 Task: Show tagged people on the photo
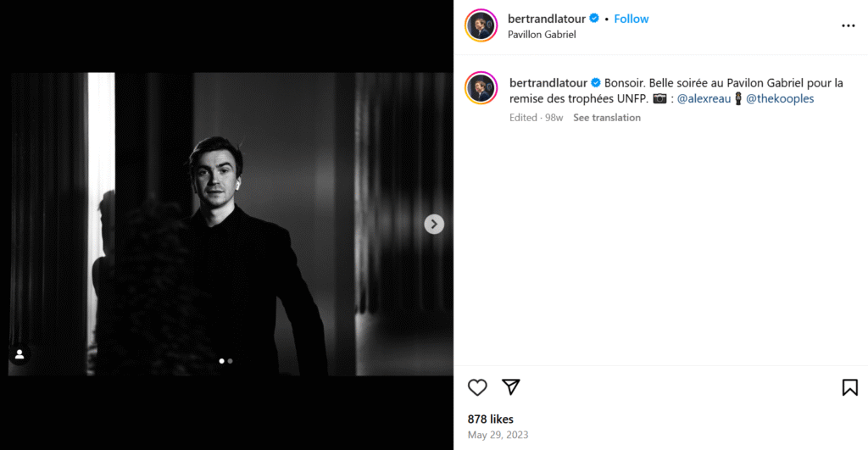click(x=19, y=353)
